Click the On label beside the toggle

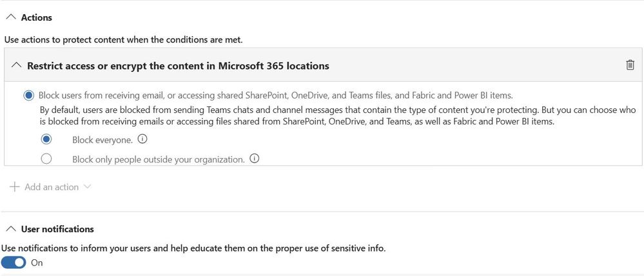(37, 262)
